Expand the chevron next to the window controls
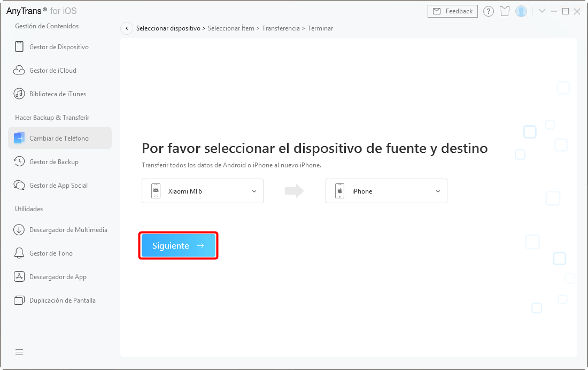The width and height of the screenshot is (588, 370). coord(542,11)
